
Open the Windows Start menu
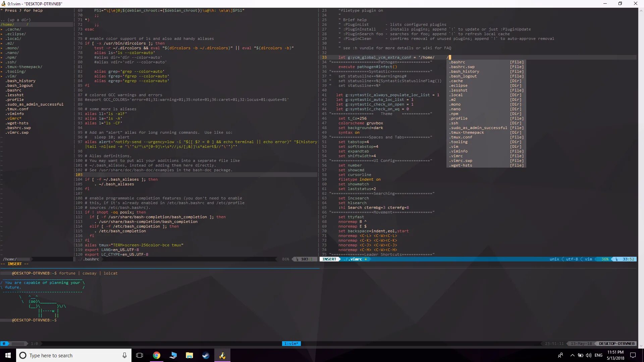click(8, 355)
